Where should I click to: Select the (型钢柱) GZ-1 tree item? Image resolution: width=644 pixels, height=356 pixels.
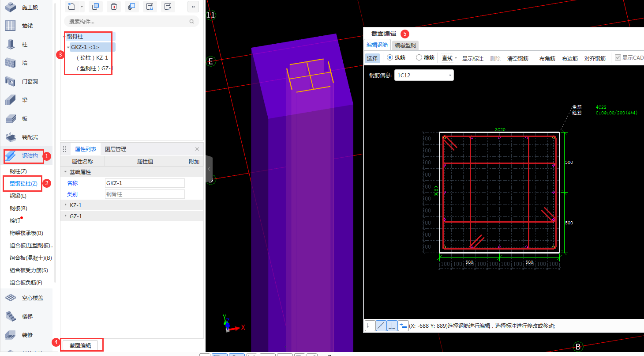click(95, 68)
